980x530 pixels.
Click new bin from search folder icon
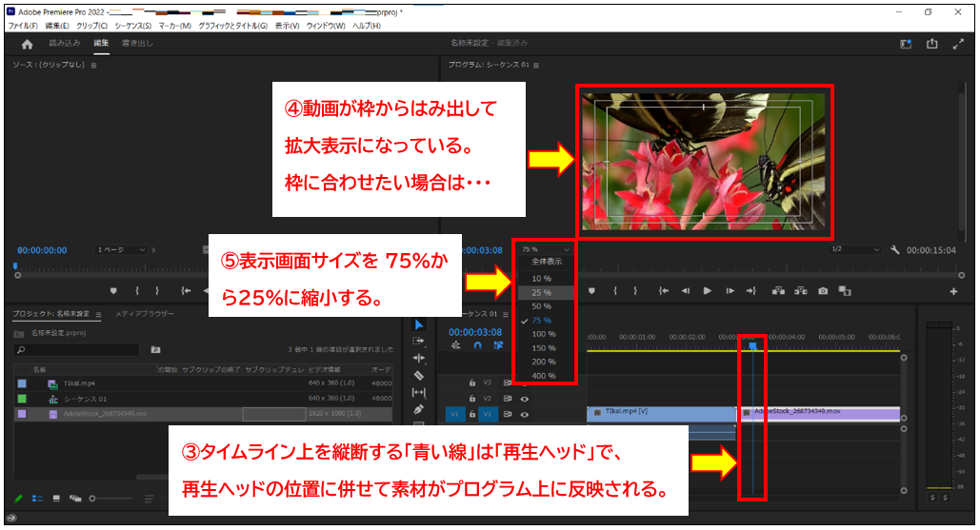155,349
